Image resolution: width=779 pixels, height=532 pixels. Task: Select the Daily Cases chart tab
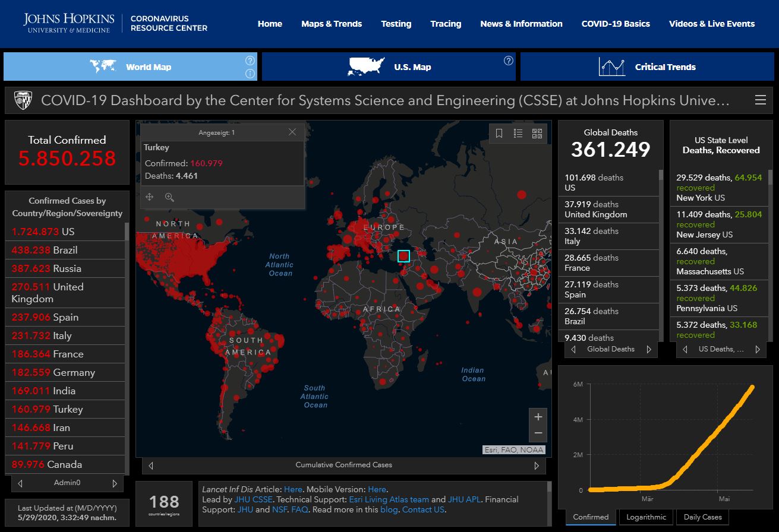pos(703,517)
